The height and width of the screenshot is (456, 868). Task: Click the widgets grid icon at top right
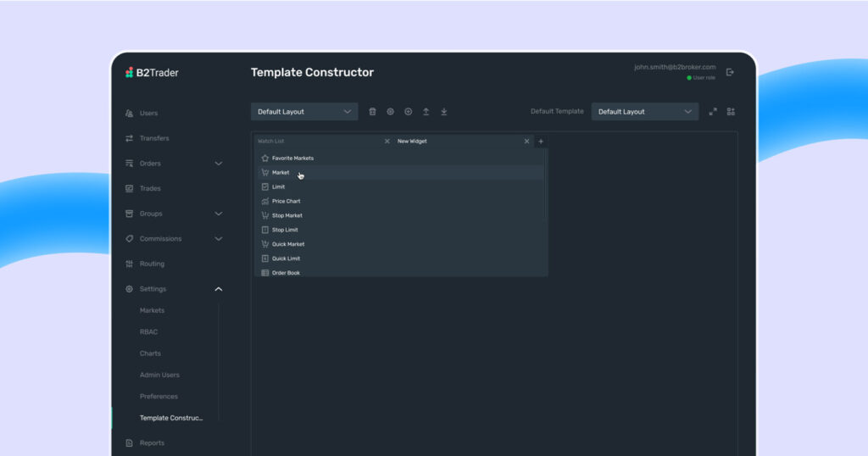tap(731, 112)
